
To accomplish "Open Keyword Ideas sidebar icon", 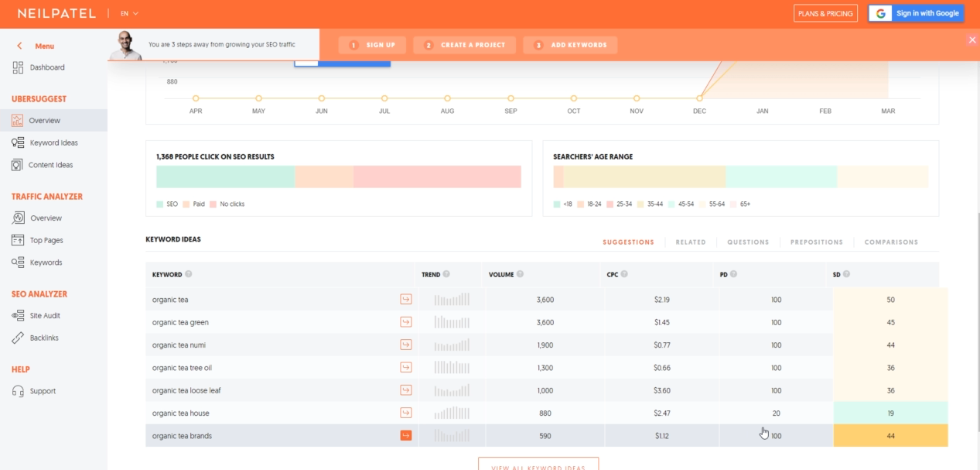I will [18, 142].
